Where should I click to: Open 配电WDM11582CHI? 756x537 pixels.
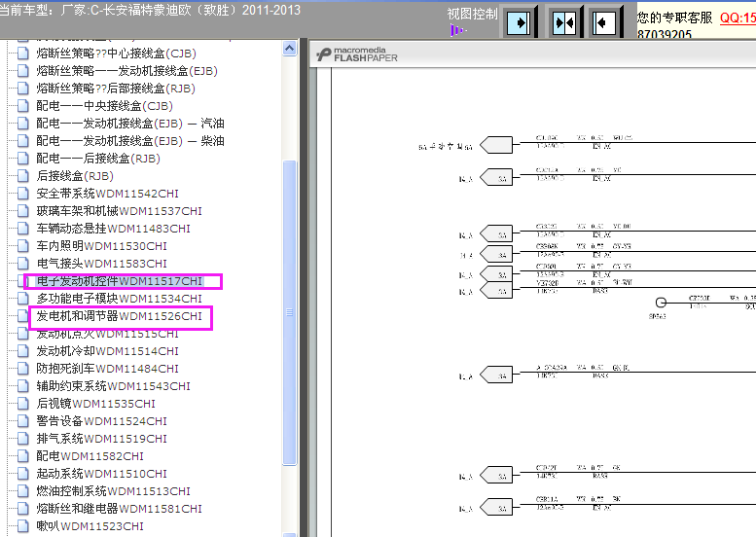(x=90, y=456)
